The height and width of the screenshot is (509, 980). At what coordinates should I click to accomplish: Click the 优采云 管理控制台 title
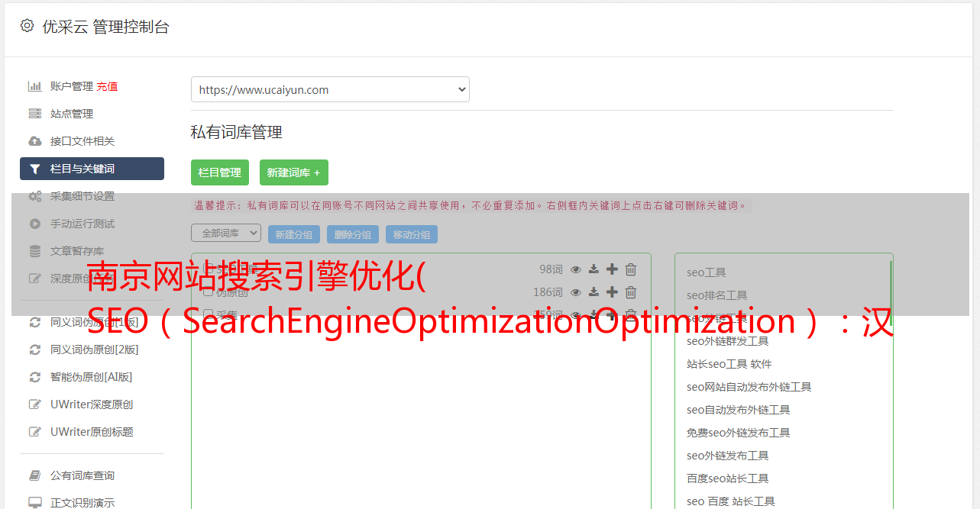pyautogui.click(x=105, y=27)
